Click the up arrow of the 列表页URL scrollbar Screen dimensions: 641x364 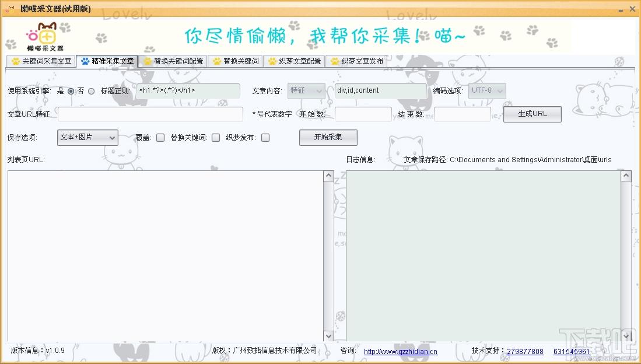[328, 176]
